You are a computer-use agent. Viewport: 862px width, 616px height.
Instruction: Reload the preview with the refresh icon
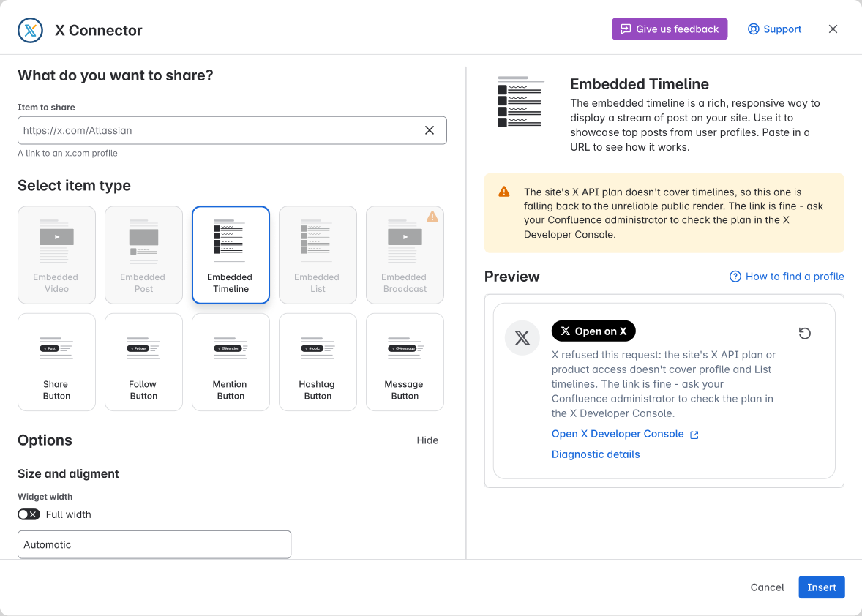[x=804, y=333]
